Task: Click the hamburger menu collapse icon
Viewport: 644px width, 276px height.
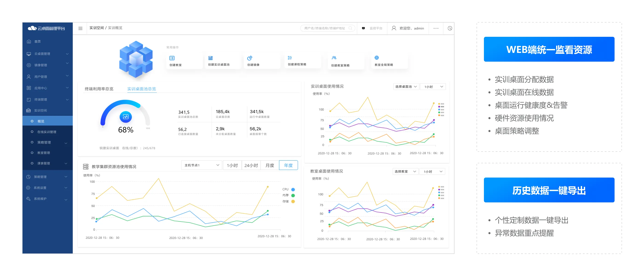Action: pyautogui.click(x=80, y=28)
